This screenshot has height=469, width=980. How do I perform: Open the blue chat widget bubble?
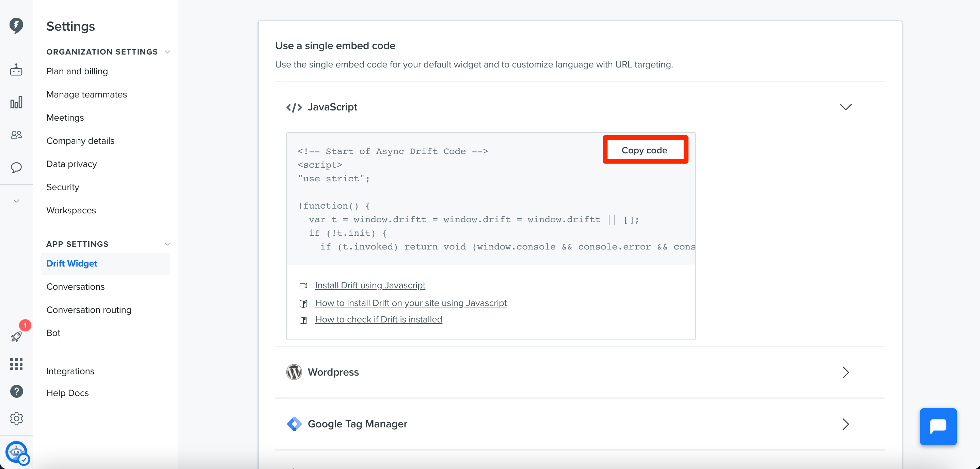point(938,426)
